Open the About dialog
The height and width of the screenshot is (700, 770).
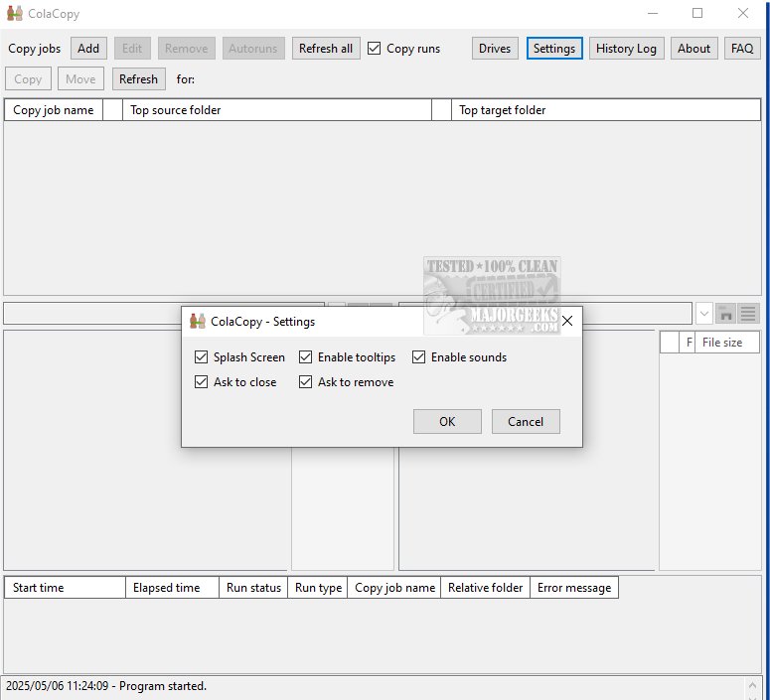(x=693, y=48)
